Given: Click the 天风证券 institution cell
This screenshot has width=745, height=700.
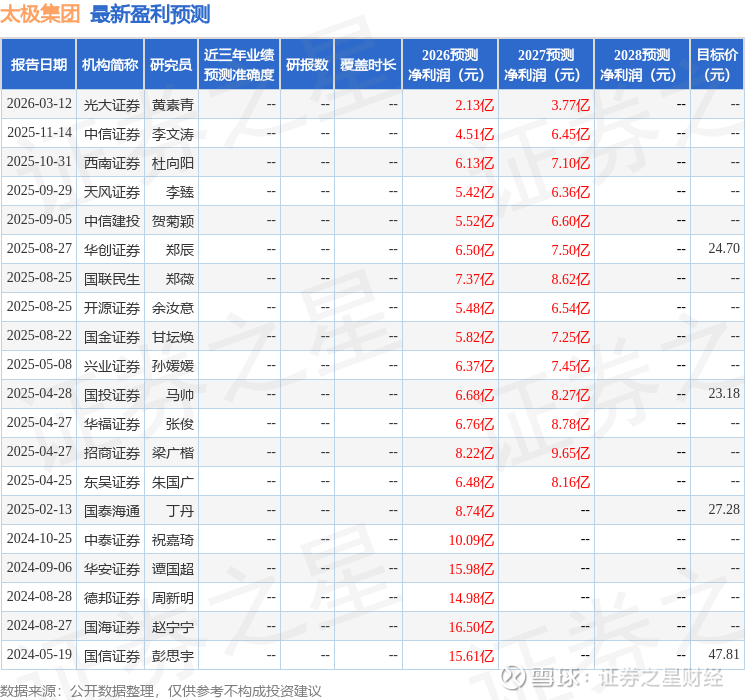Looking at the screenshot, I should (x=112, y=192).
